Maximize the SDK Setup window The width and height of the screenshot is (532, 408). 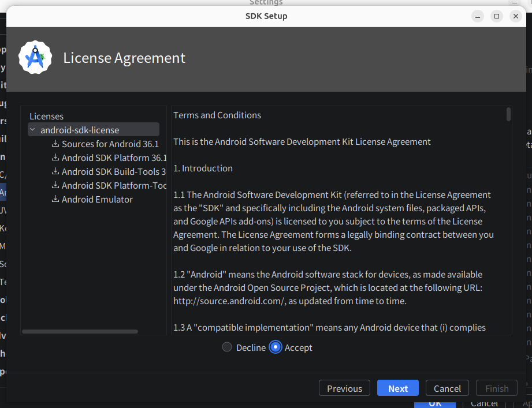click(496, 16)
